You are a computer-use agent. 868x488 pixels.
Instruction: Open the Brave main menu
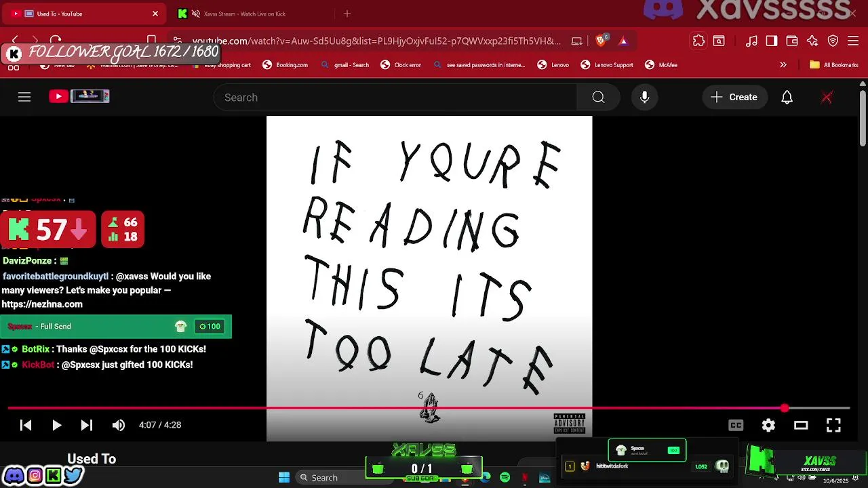point(854,41)
